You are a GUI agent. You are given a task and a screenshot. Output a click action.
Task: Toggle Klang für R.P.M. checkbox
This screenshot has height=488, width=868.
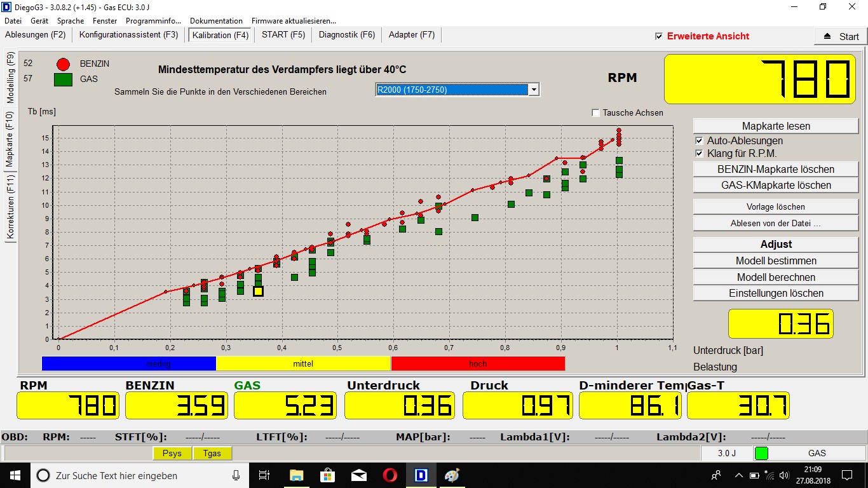[699, 153]
